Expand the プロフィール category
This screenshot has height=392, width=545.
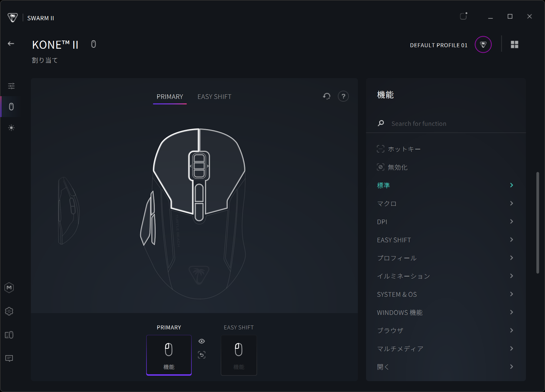[x=446, y=258]
